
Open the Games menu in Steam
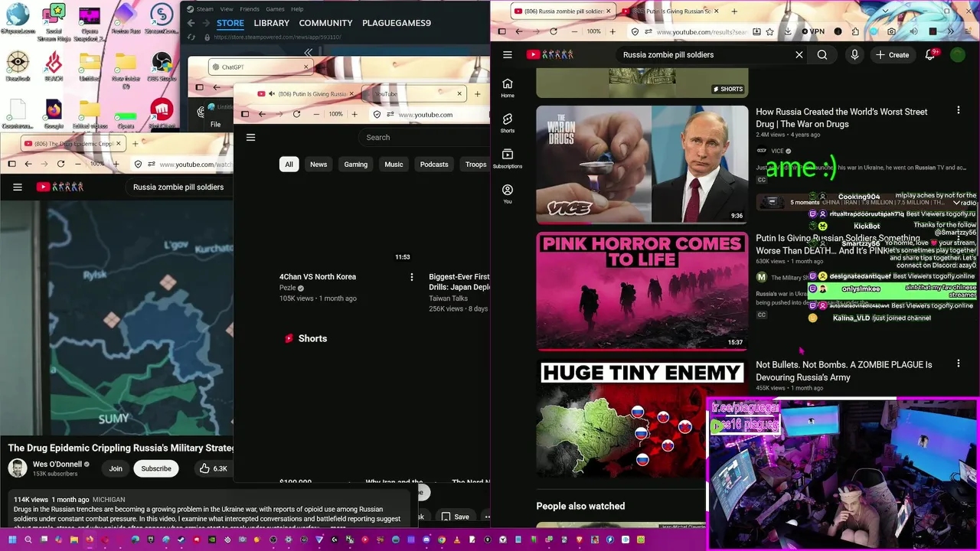pyautogui.click(x=276, y=8)
